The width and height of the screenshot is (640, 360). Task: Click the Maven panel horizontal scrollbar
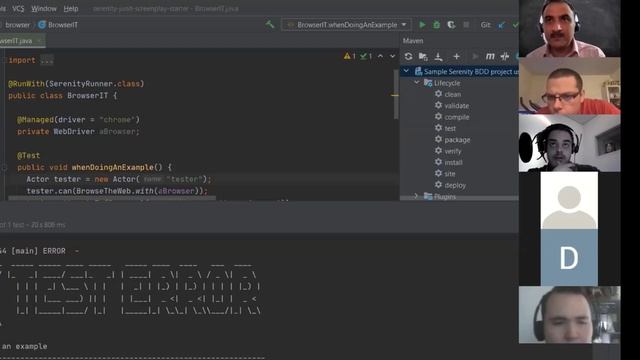[x=459, y=198]
